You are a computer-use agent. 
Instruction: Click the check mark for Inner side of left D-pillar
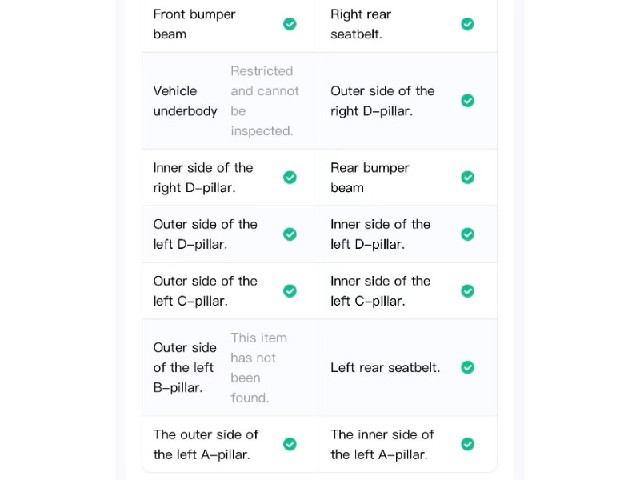coord(468,234)
